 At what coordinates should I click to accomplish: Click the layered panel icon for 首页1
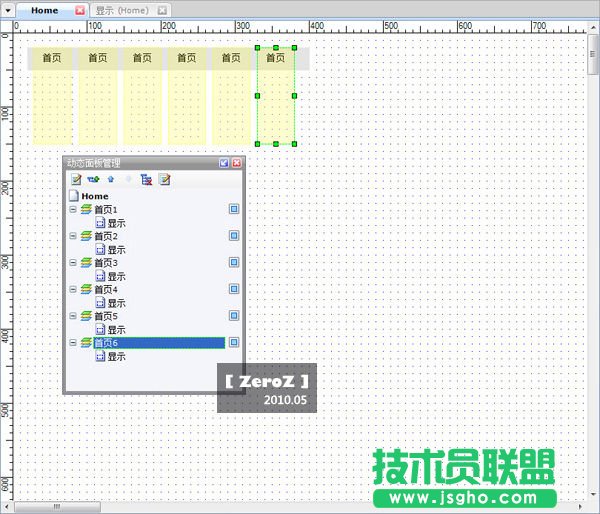86,209
